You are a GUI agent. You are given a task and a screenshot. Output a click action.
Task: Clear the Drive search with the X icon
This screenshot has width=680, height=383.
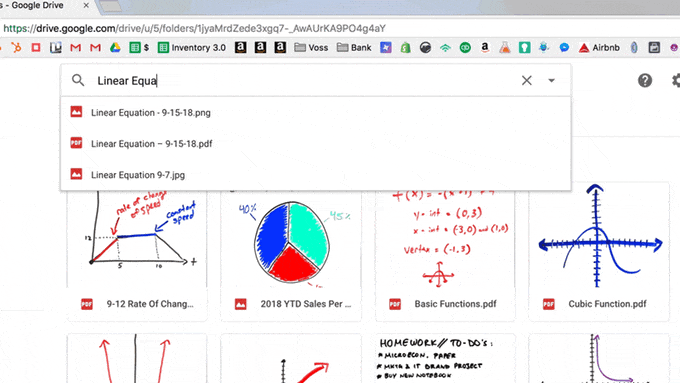tap(526, 80)
